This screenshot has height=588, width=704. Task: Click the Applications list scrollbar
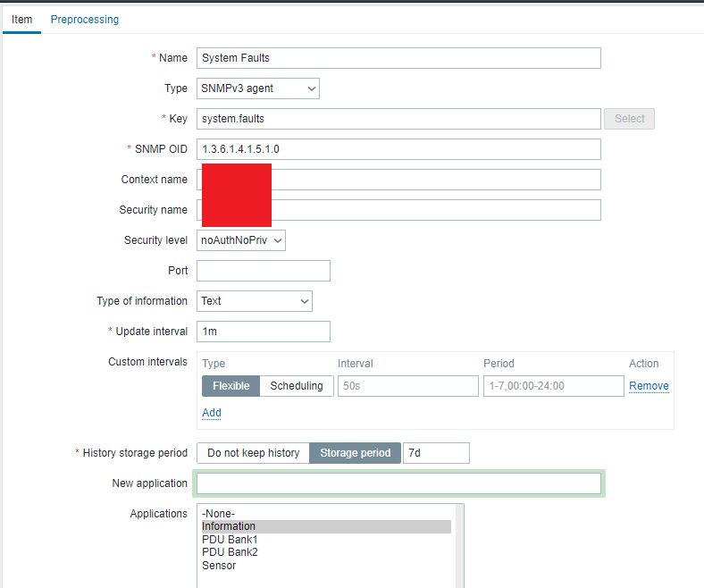[459, 546]
